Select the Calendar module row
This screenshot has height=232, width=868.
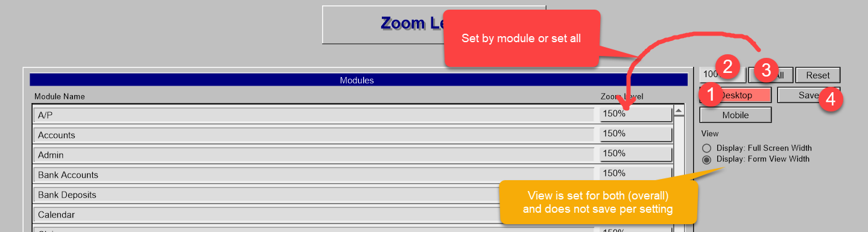tap(314, 215)
